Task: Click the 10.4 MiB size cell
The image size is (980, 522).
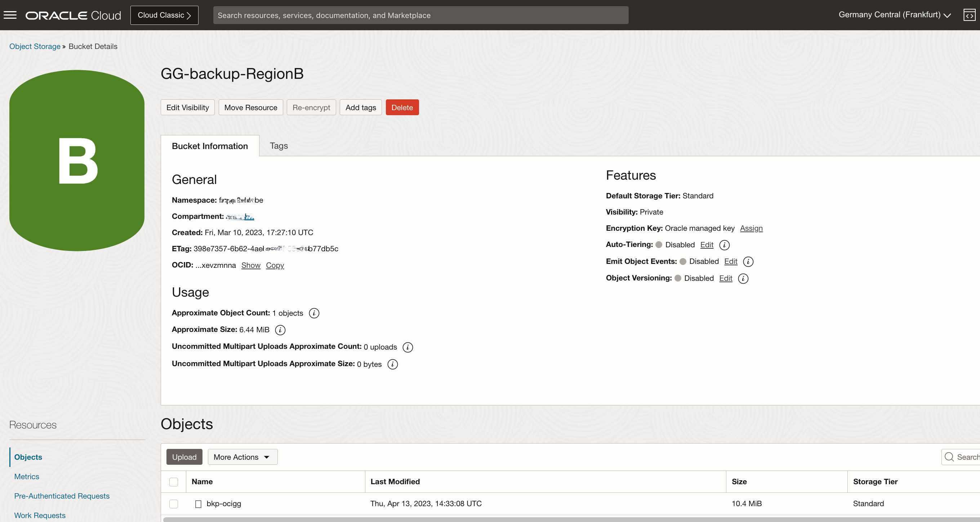Action: click(747, 504)
